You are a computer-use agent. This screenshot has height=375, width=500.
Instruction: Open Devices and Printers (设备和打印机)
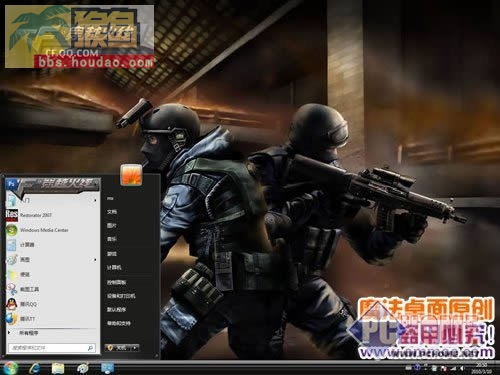coord(121,296)
